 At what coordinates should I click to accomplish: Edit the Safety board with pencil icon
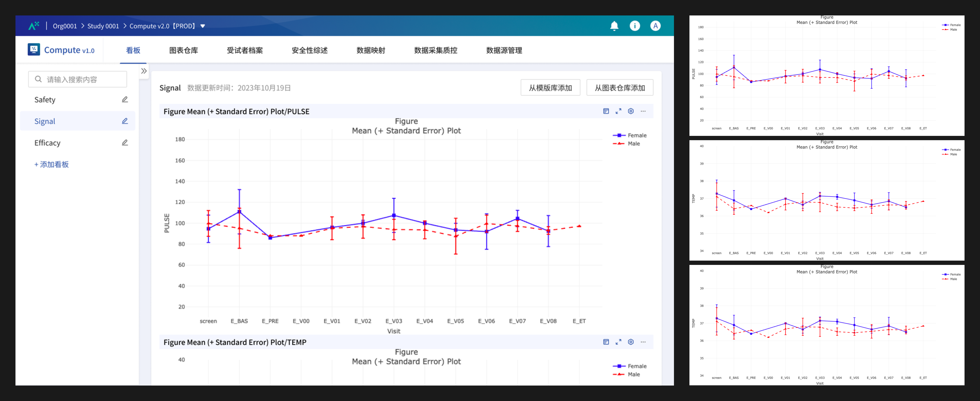pyautogui.click(x=125, y=100)
